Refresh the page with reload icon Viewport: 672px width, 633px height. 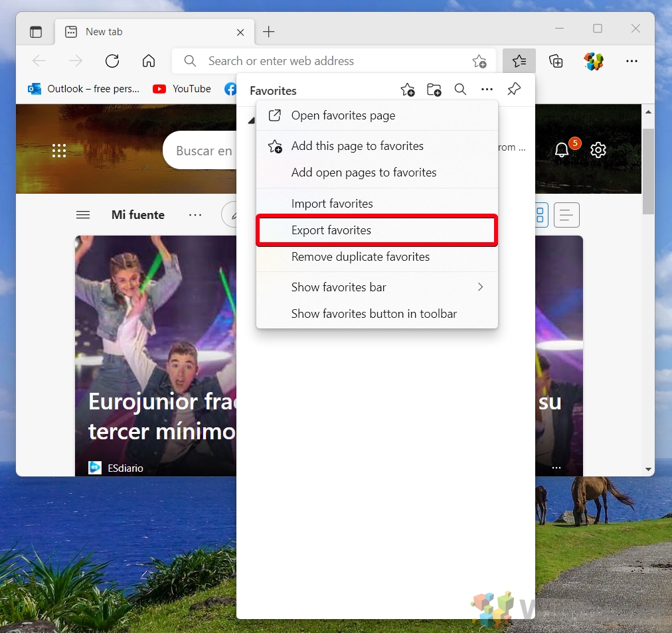coord(112,61)
